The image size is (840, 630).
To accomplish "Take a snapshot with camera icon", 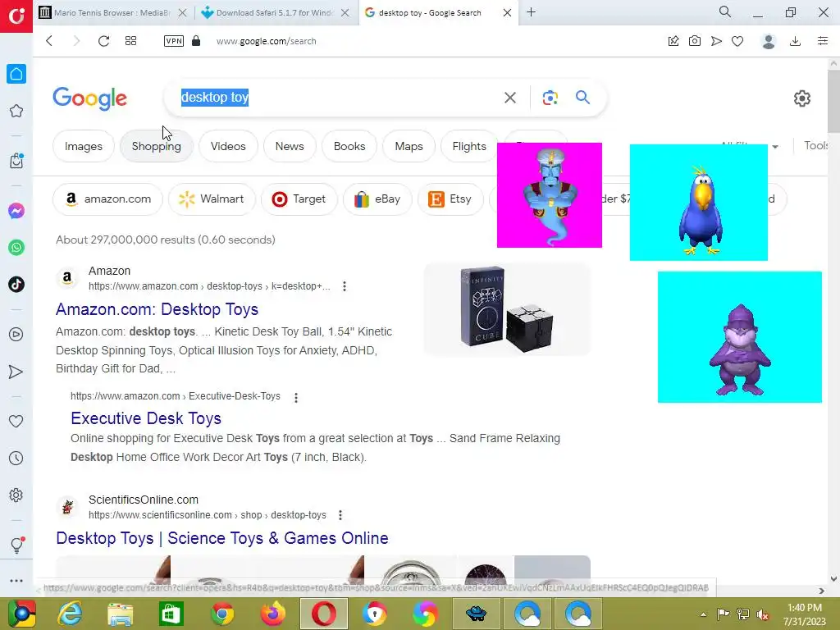I will click(x=694, y=41).
